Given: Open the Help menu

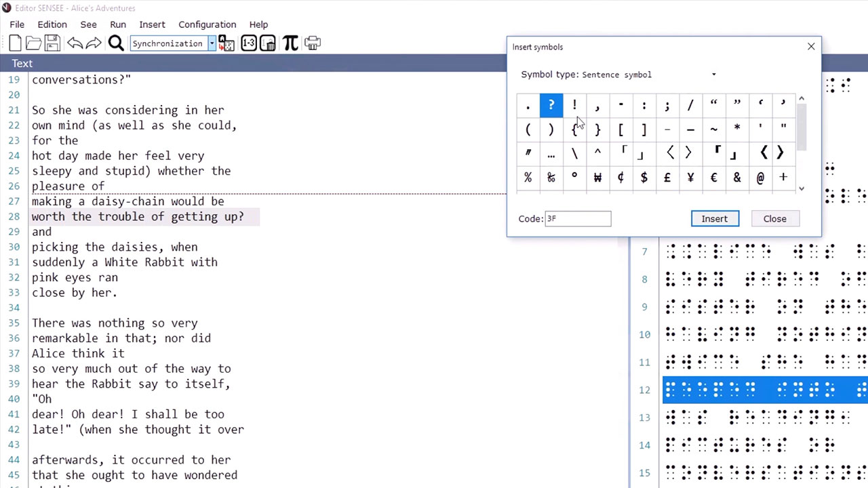Looking at the screenshot, I should [x=258, y=24].
